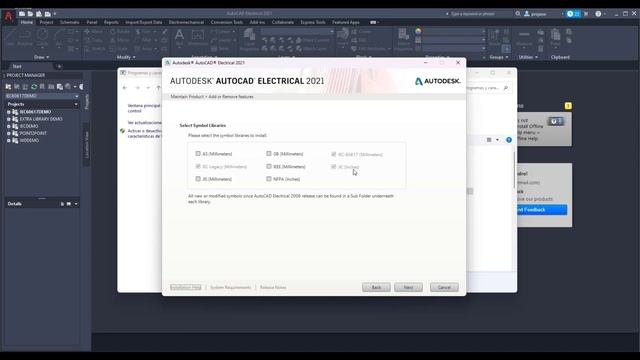Toggle the JIC (Inches) checkbox
640x360 pixels.
(x=333, y=167)
